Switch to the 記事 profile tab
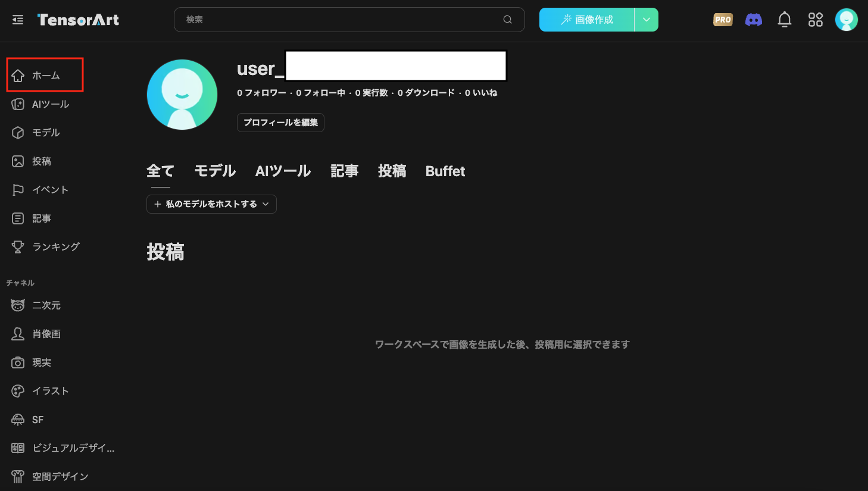The image size is (868, 491). [x=345, y=171]
